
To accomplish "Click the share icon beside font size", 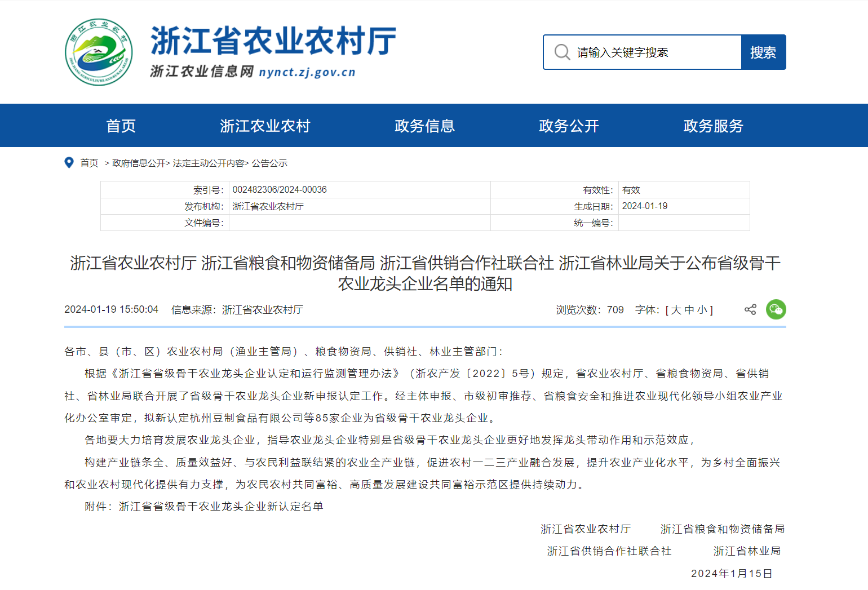I will tap(750, 309).
